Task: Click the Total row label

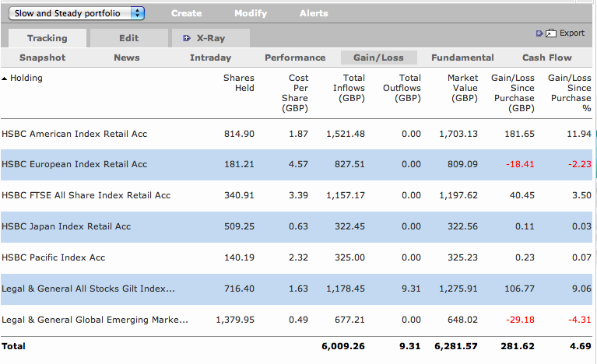Action: (x=13, y=347)
